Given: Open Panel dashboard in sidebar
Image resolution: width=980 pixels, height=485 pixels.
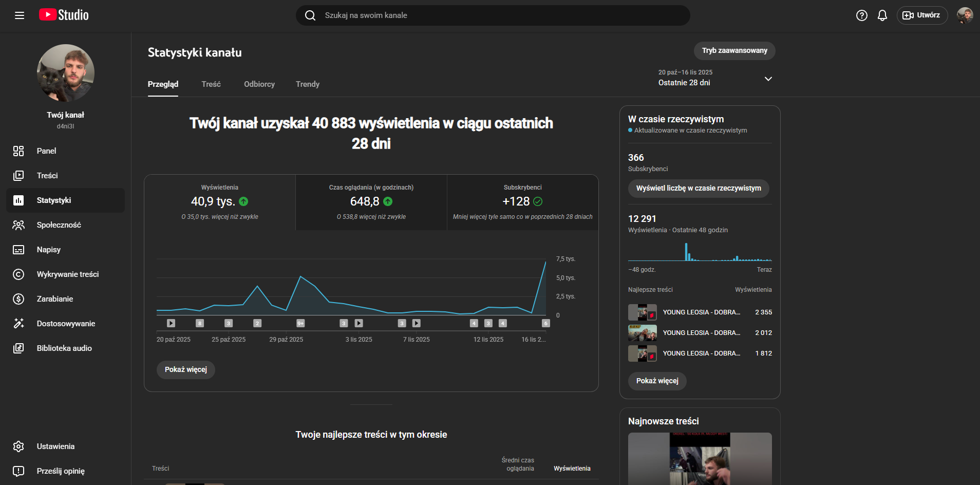Looking at the screenshot, I should click(x=46, y=151).
